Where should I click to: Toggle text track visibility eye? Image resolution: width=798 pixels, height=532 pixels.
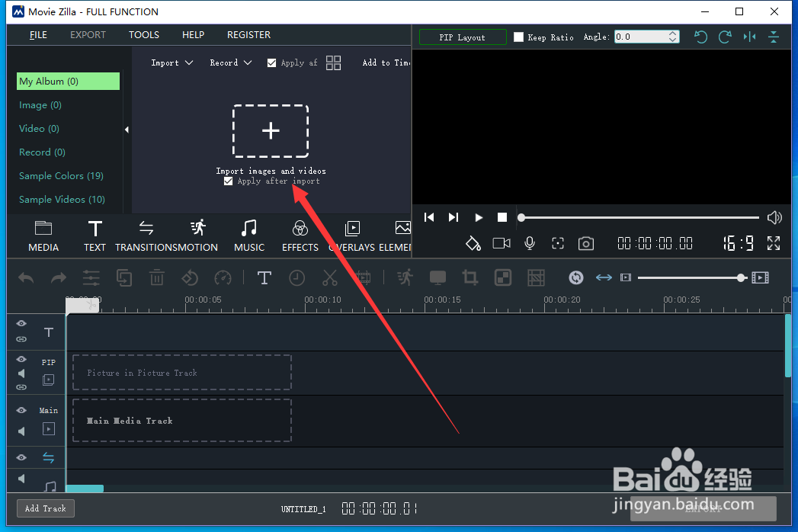(21, 324)
